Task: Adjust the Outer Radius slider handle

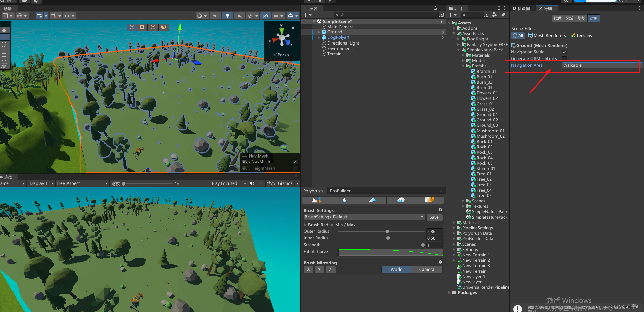Action: [387, 231]
